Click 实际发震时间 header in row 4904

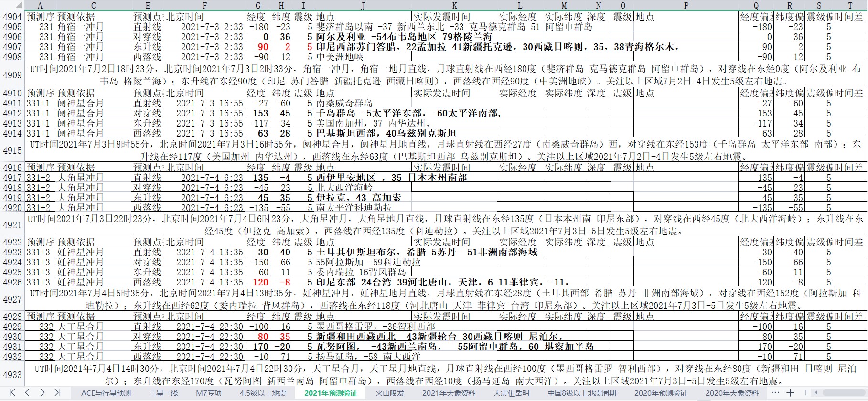[454, 17]
